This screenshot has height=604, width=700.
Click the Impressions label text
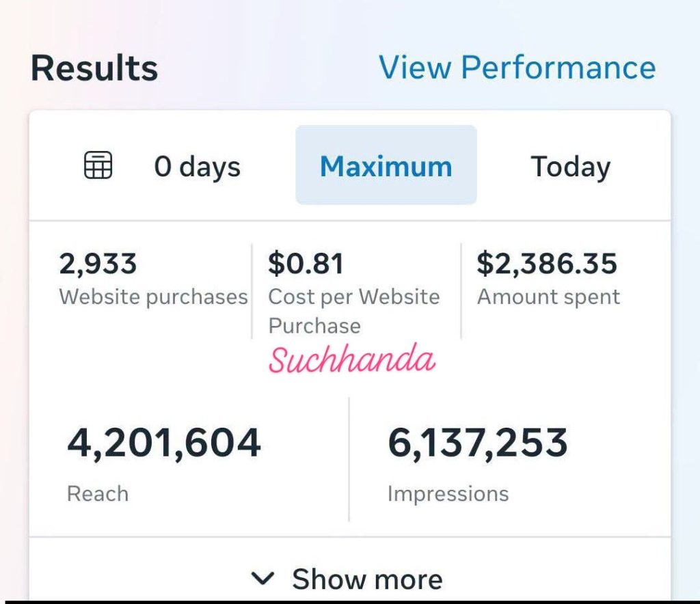pos(448,494)
